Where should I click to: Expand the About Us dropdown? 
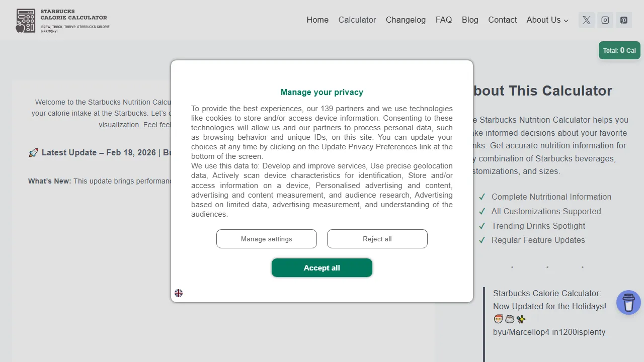(x=547, y=20)
